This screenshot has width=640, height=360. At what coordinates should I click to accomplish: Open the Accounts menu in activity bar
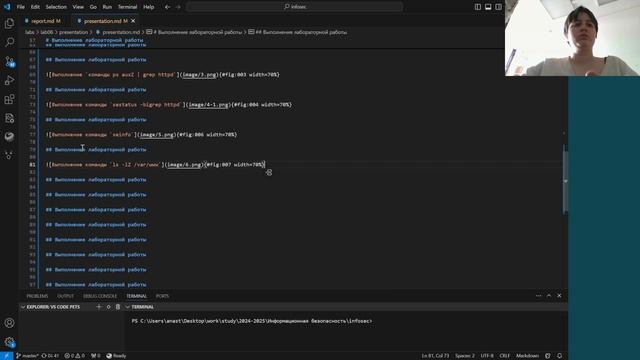point(9,323)
